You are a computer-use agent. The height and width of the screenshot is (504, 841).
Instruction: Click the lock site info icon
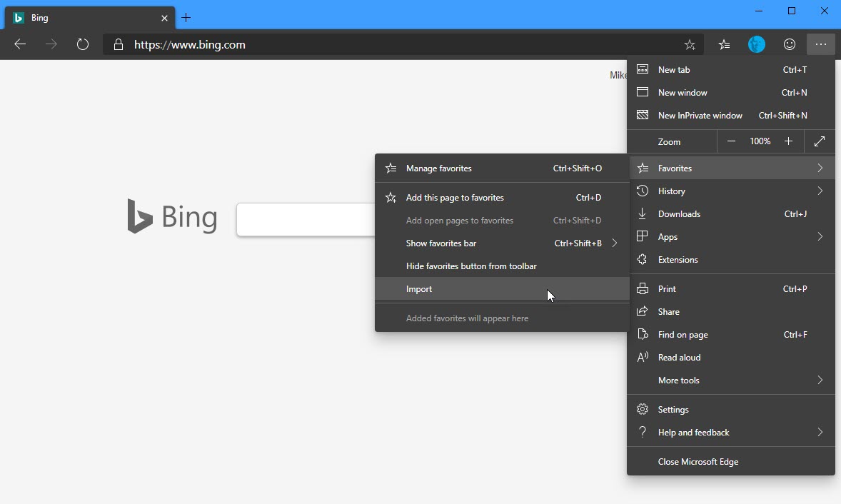(118, 44)
